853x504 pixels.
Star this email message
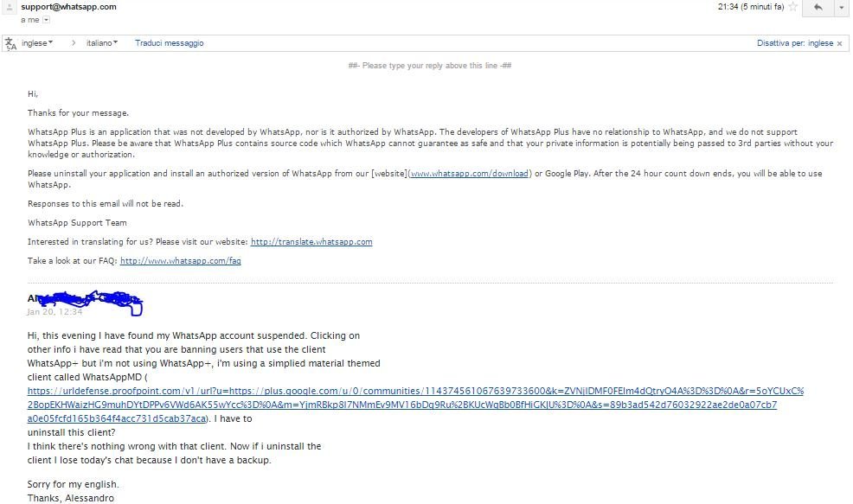(791, 7)
